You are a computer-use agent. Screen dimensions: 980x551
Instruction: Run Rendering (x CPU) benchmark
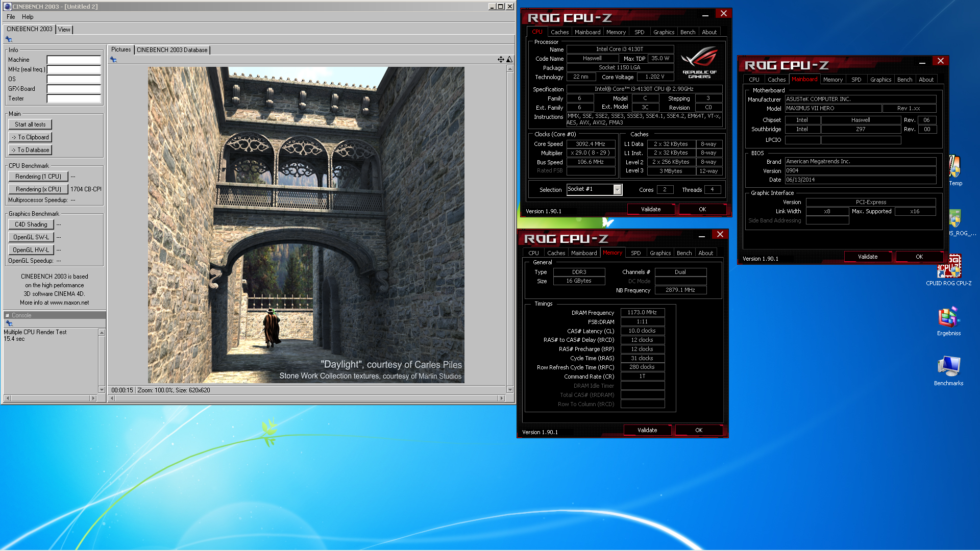pos(38,189)
